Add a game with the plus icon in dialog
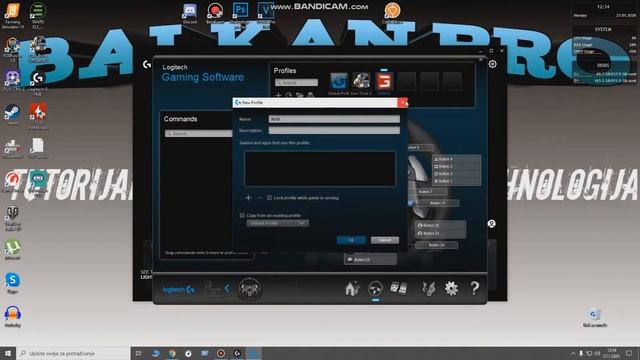640x360 pixels. [x=248, y=198]
